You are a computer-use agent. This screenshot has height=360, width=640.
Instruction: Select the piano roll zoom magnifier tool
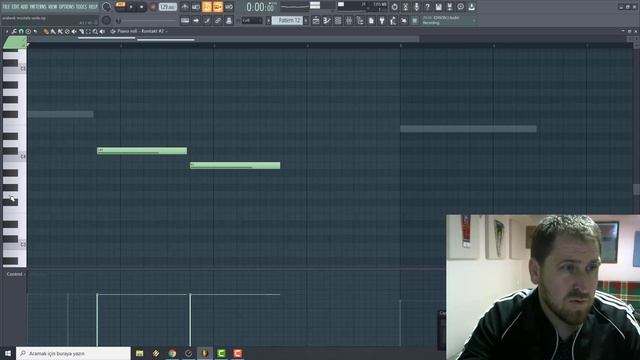tap(95, 31)
